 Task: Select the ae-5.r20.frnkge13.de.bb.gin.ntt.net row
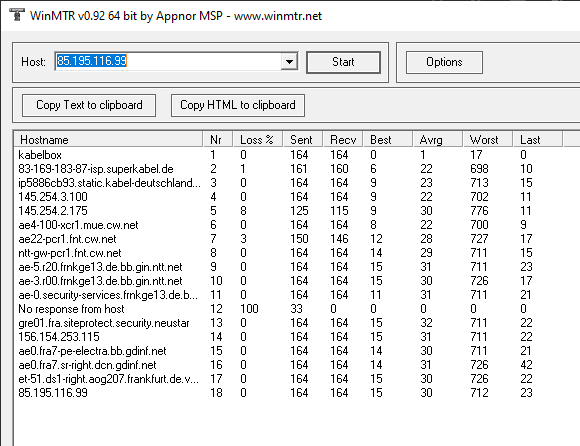pos(290,267)
